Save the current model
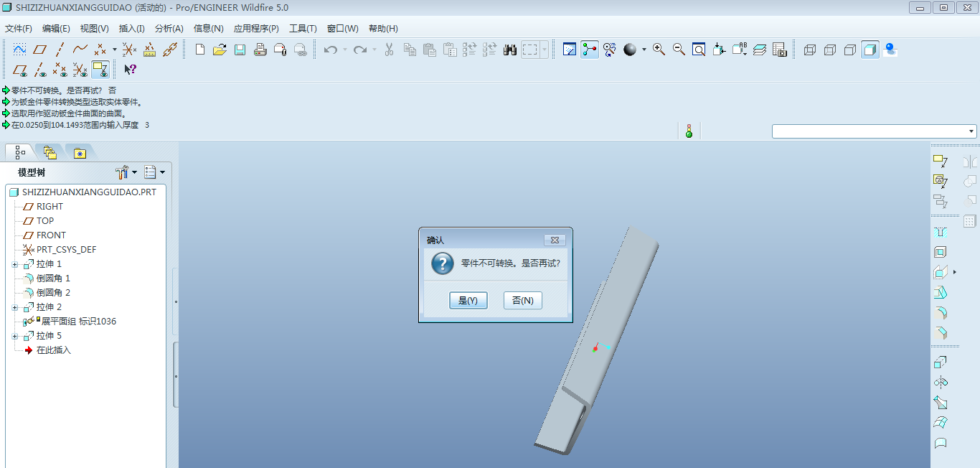Image resolution: width=980 pixels, height=468 pixels. (x=240, y=50)
